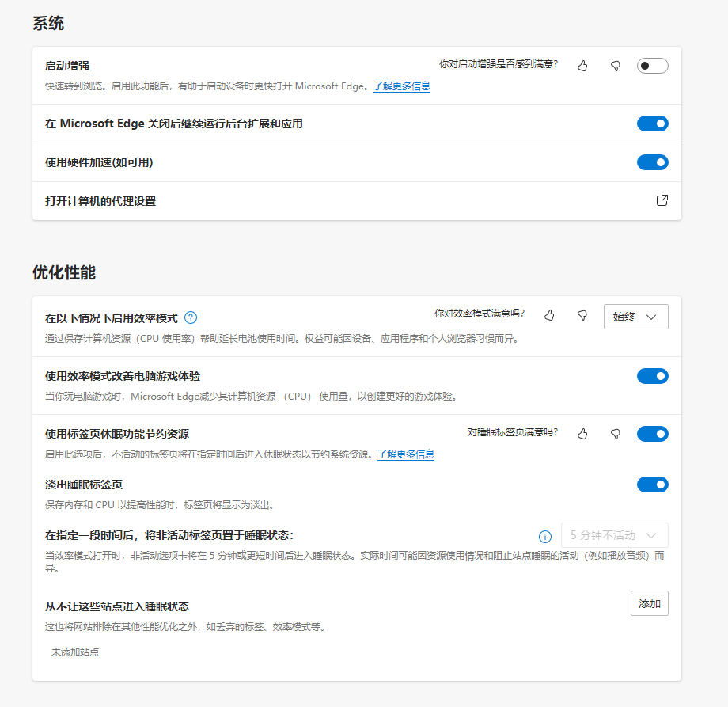This screenshot has height=707, width=728.
Task: Thumbs up for 效率模式 feedback
Action: click(549, 315)
